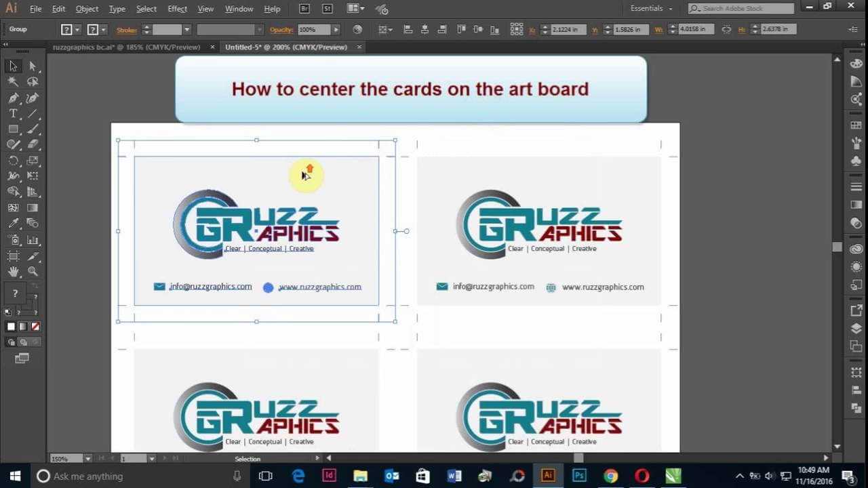Click the Change Screen Mode button
The image size is (868, 488).
(x=22, y=358)
